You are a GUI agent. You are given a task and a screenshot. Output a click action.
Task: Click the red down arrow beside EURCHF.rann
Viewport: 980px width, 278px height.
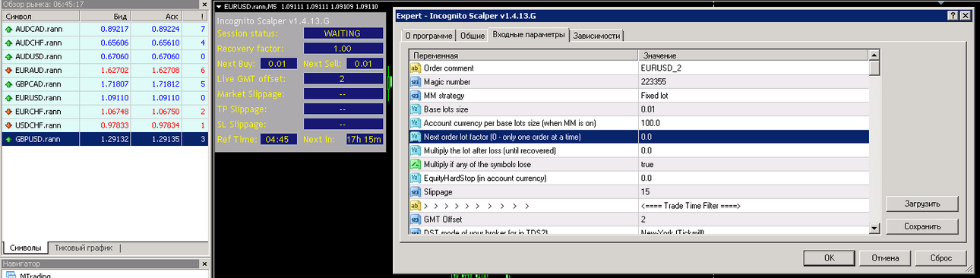pos(8,111)
